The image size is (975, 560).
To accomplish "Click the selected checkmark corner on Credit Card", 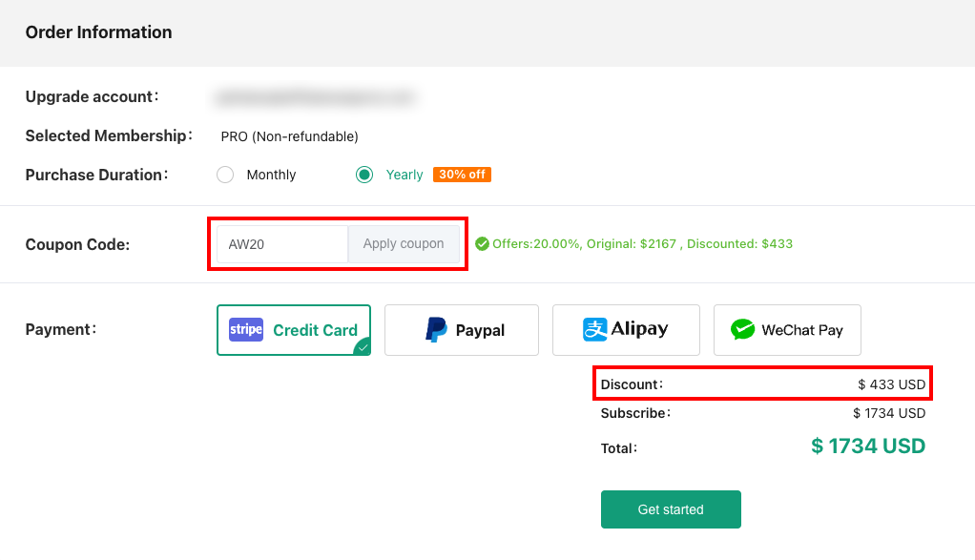I will pos(363,347).
